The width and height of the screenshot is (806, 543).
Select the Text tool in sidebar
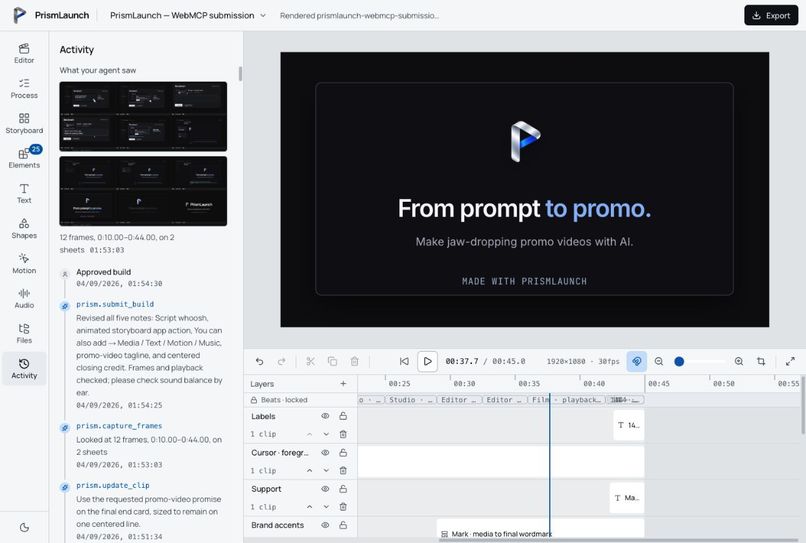[x=24, y=193]
